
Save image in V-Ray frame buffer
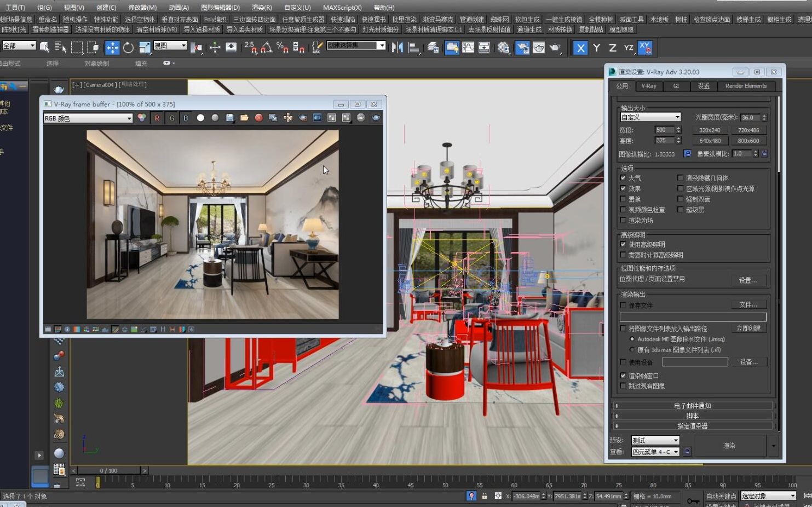click(x=230, y=118)
